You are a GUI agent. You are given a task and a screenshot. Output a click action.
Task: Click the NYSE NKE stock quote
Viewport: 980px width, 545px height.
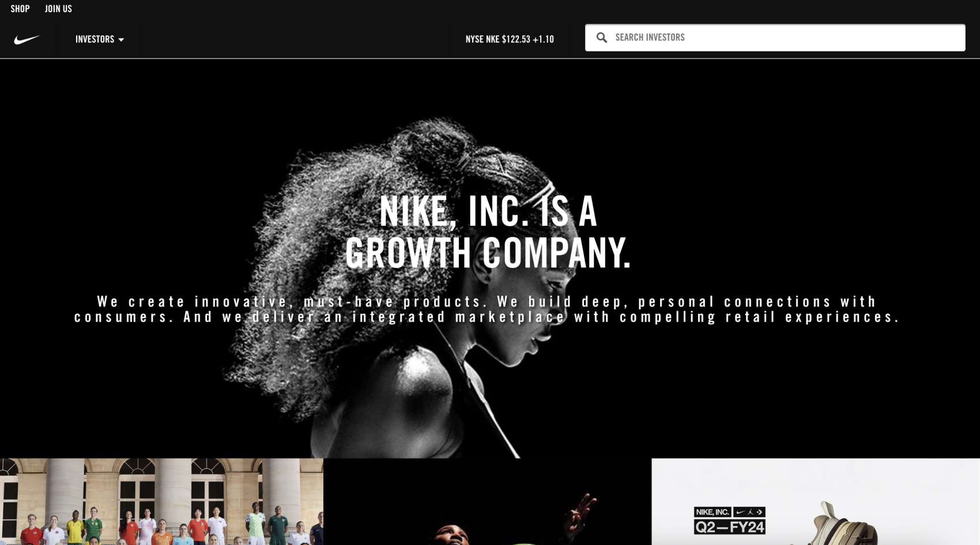point(510,39)
